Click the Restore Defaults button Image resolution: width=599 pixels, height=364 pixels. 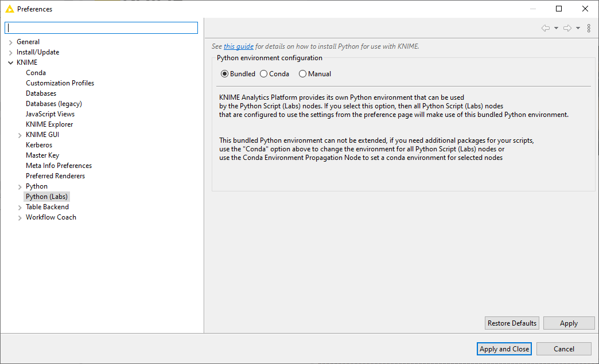512,323
